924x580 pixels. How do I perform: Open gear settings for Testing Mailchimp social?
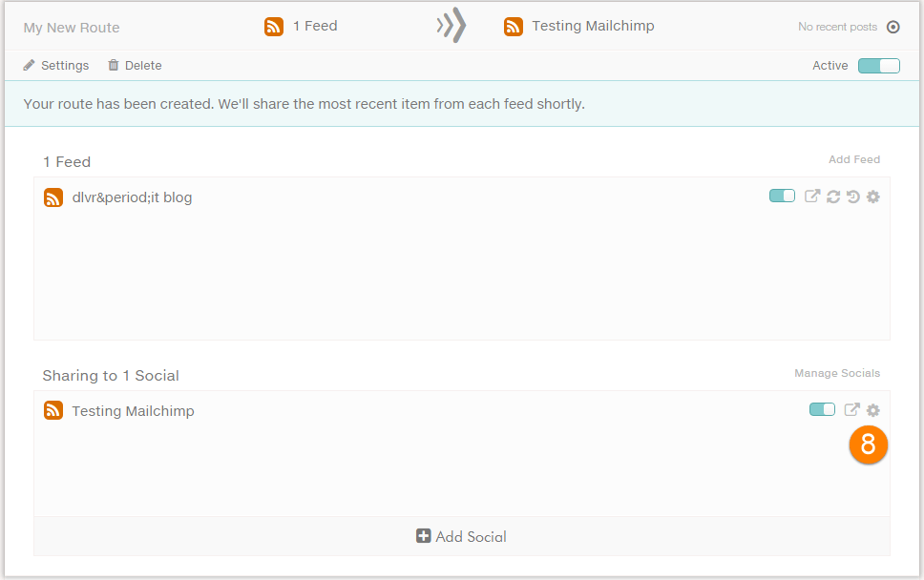point(873,410)
